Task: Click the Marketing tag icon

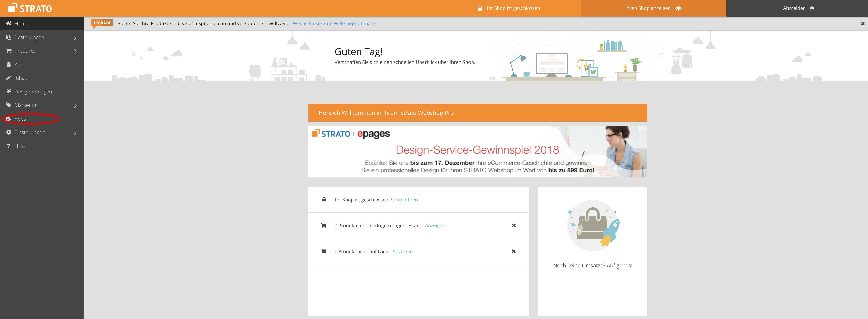Action: (x=9, y=105)
